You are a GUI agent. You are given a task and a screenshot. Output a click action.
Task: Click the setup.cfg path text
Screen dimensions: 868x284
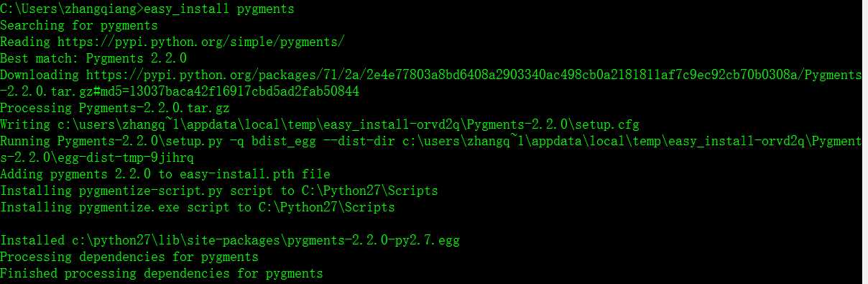348,124
